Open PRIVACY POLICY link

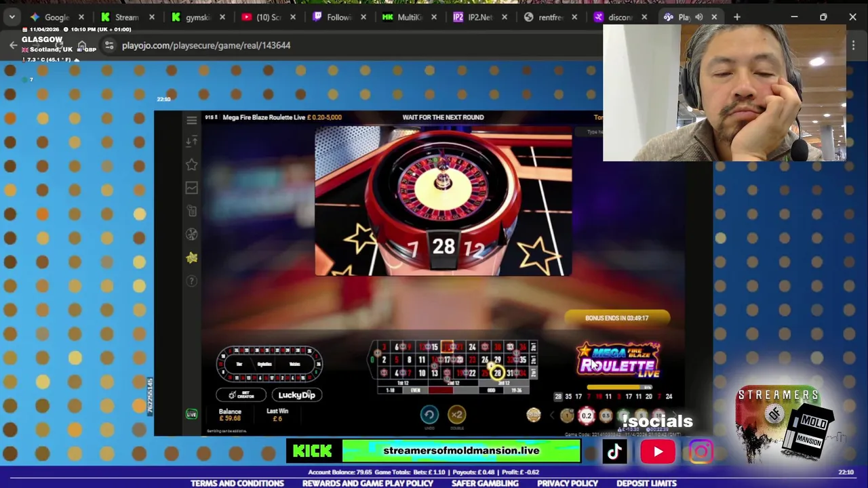568,483
